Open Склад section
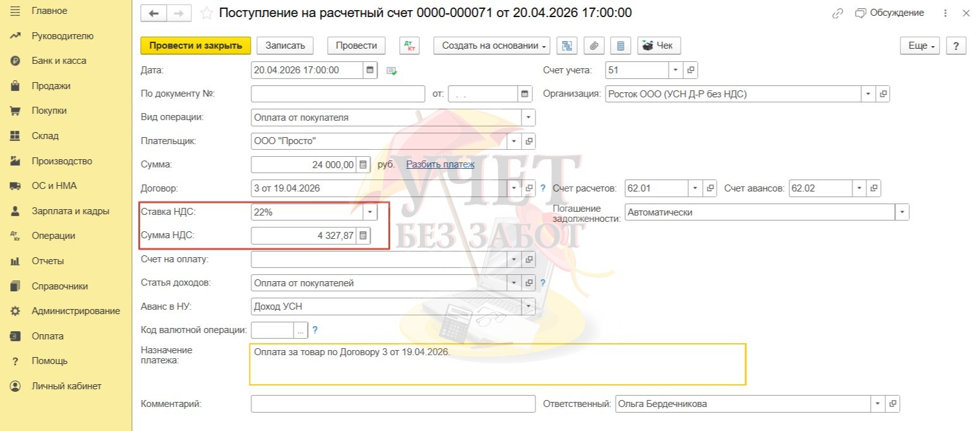The width and height of the screenshot is (980, 431). pos(45,136)
